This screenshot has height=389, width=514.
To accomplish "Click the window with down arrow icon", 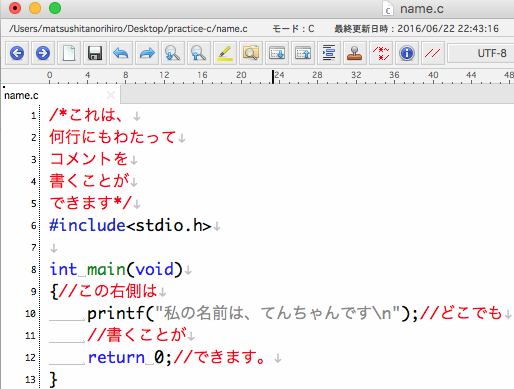I will (x=277, y=53).
